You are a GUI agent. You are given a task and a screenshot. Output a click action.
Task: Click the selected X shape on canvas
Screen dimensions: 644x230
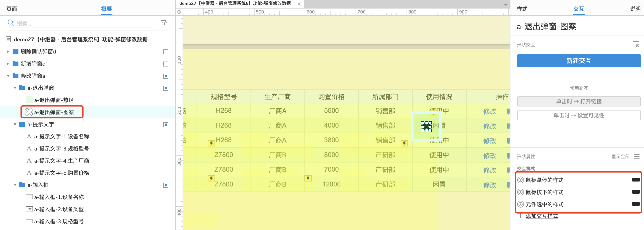(426, 127)
